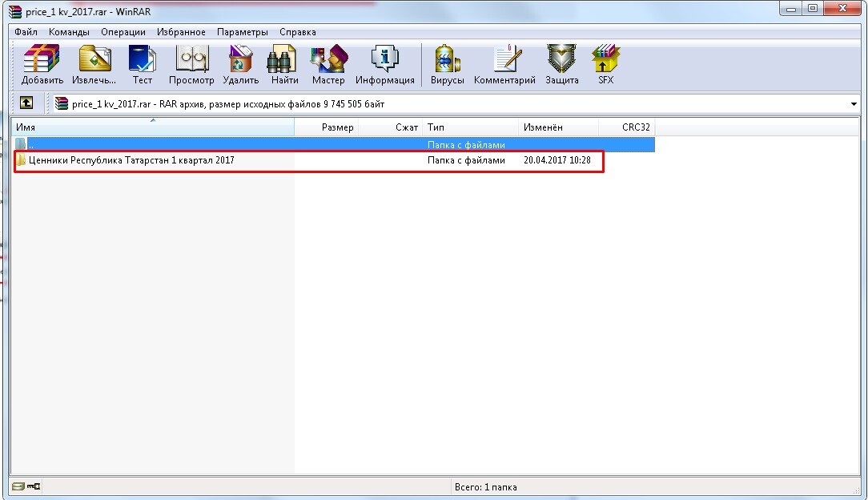The width and height of the screenshot is (868, 500).
Task: Sort by the Сжат column header
Action: click(x=390, y=127)
